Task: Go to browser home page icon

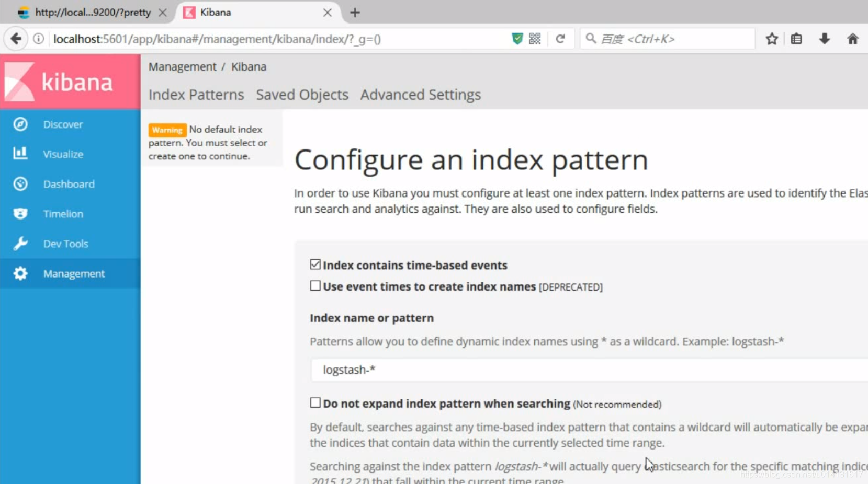Action: [853, 39]
